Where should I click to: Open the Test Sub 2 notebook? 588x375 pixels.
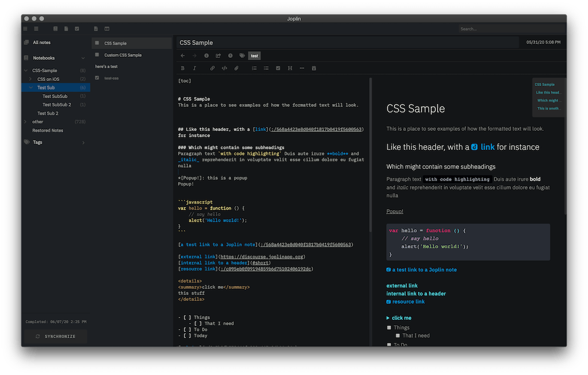click(48, 113)
